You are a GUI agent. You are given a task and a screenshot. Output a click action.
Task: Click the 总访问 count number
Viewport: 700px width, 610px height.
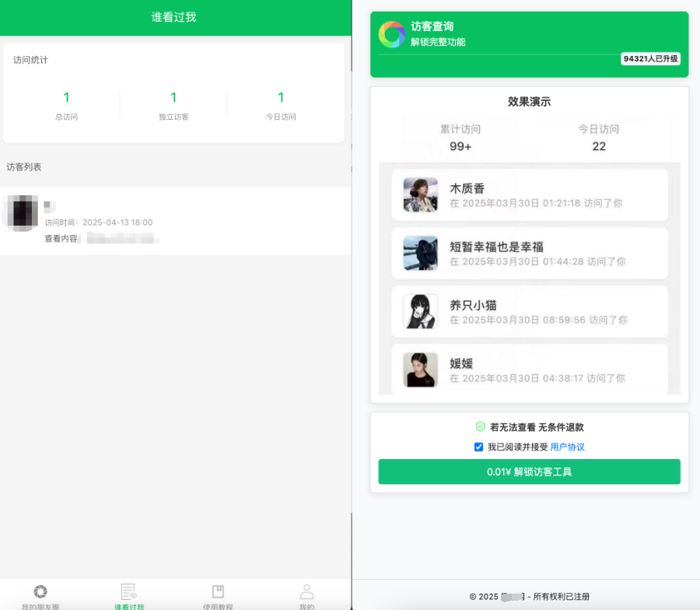point(66,98)
